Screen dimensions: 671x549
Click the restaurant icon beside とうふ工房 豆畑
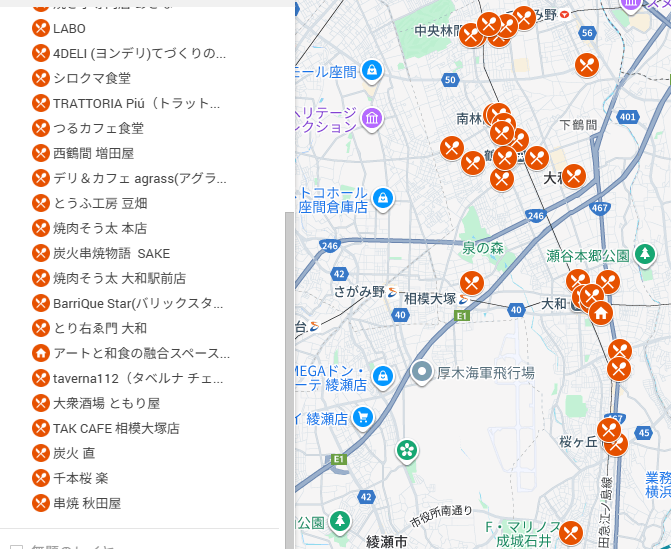tap(41, 203)
